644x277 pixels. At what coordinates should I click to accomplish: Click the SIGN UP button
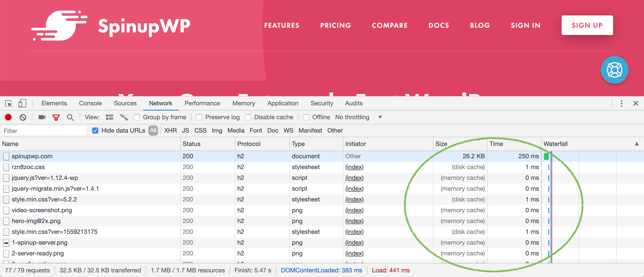[x=587, y=25]
